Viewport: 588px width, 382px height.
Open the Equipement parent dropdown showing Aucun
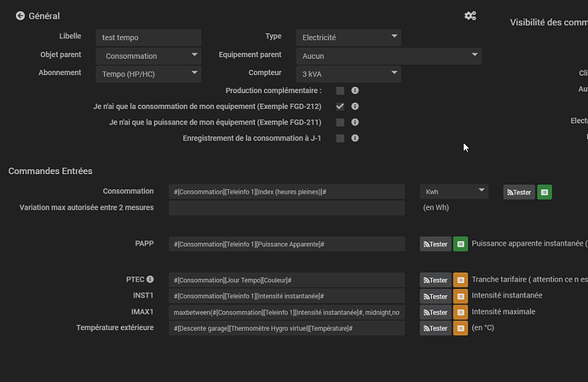pyautogui.click(x=389, y=56)
